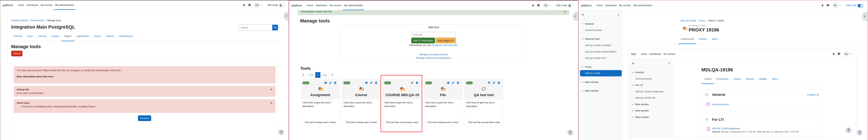Open courses cap icon on Assignment card

coord(325,83)
